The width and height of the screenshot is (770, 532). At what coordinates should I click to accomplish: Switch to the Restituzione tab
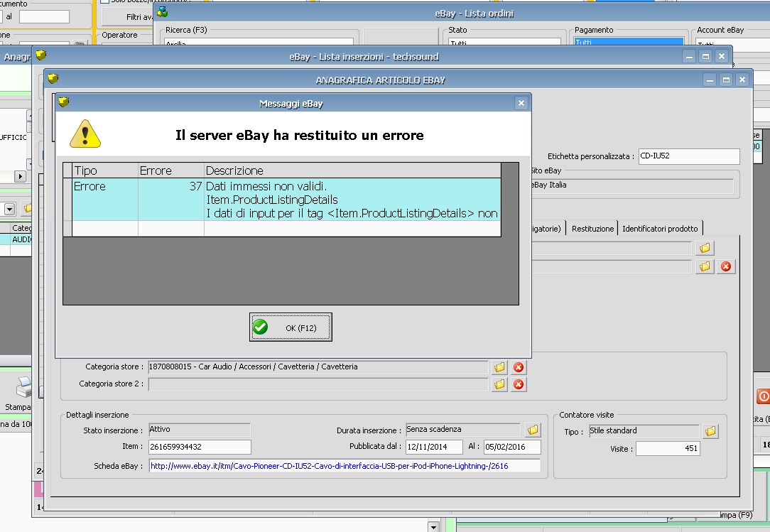[592, 229]
